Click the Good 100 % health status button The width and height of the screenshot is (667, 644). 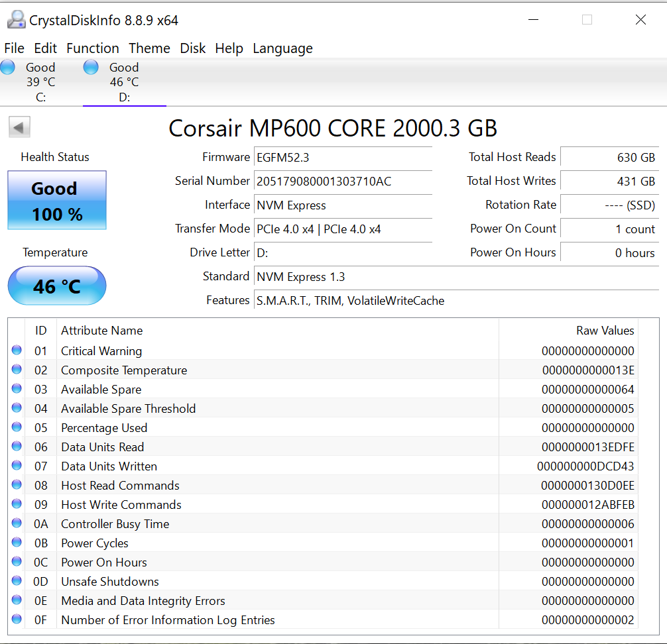point(57,201)
